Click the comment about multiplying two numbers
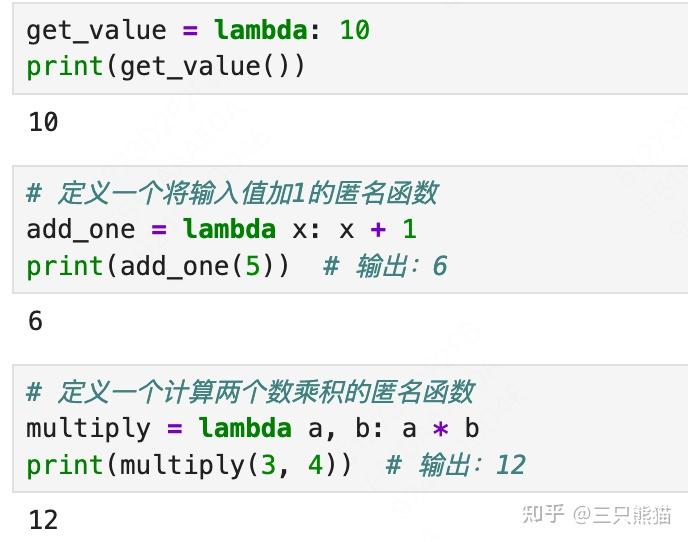The width and height of the screenshot is (688, 542). pyautogui.click(x=250, y=391)
